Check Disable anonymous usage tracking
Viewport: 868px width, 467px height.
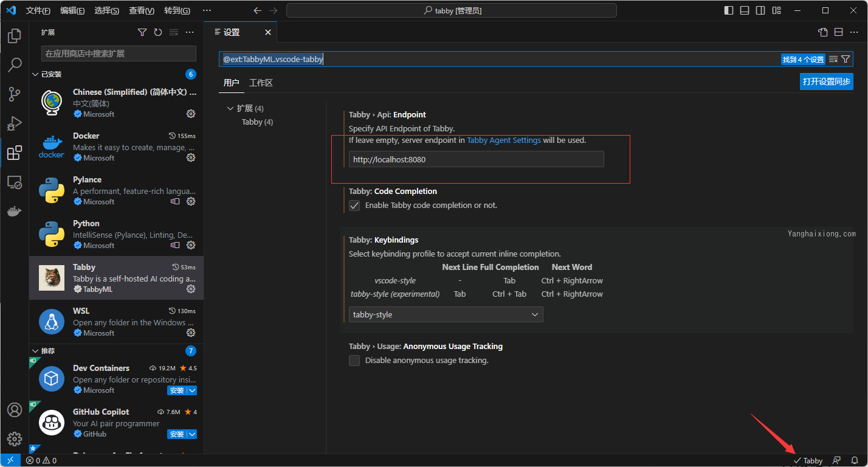click(x=354, y=361)
